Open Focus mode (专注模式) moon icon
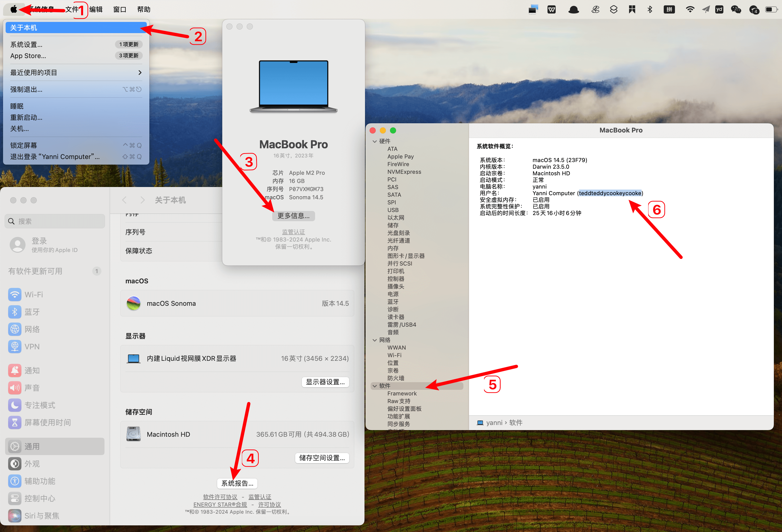This screenshot has height=532, width=782. click(x=15, y=405)
